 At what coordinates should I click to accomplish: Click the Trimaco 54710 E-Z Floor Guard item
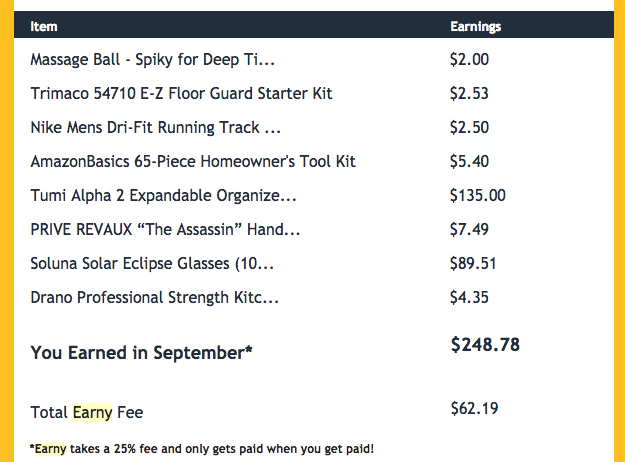pyautogui.click(x=181, y=93)
